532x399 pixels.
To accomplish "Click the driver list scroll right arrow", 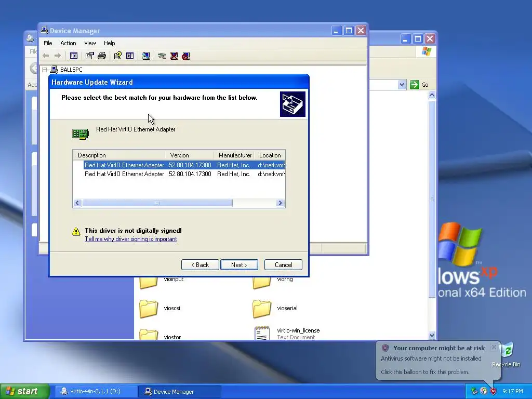I will pyautogui.click(x=280, y=203).
